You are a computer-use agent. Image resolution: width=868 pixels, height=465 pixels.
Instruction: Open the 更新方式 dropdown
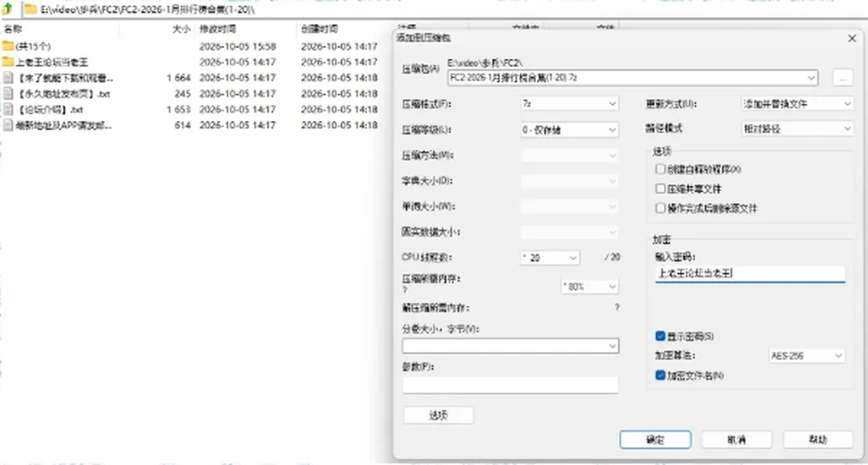click(797, 103)
